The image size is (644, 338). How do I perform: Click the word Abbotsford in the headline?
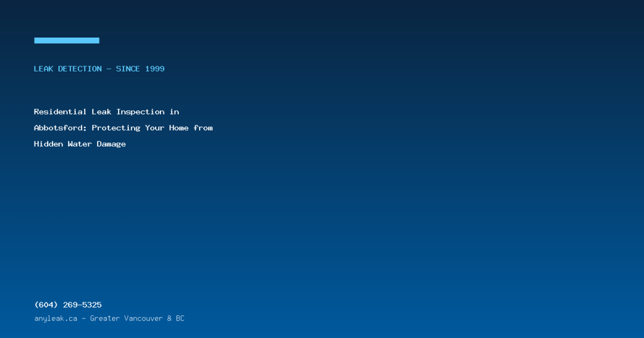(59, 128)
